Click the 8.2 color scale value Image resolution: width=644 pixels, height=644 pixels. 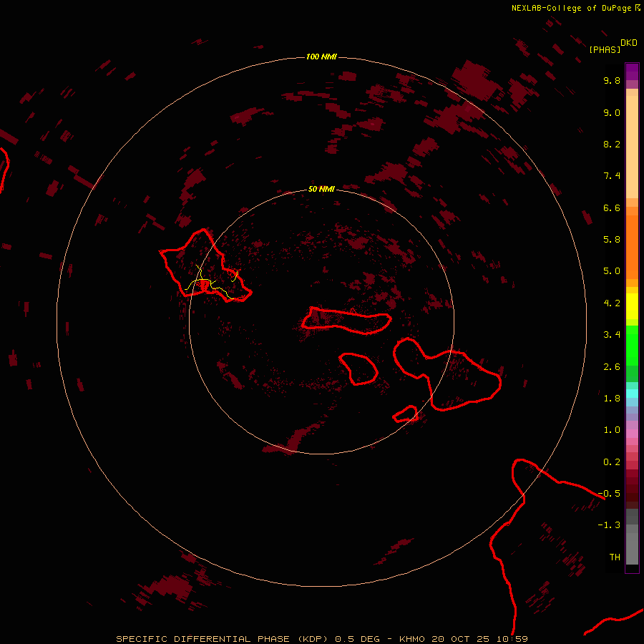(x=612, y=144)
